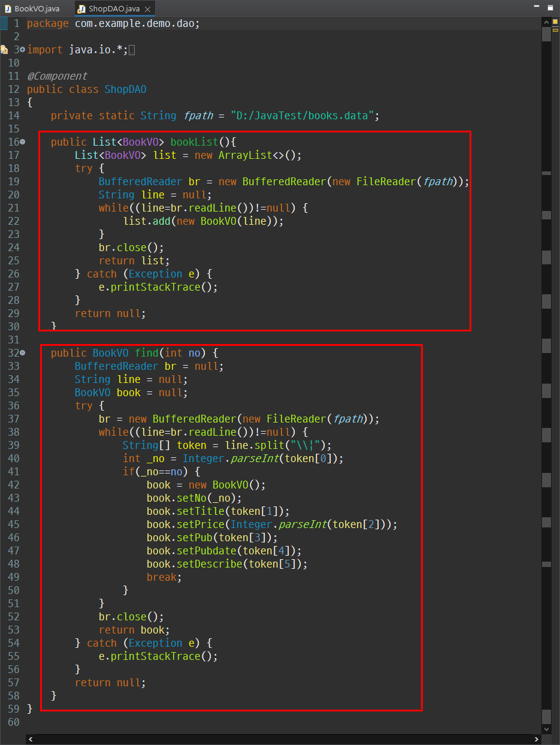Screen dimensions: 560x745
Task: Click book.setPubdate(token[4]) line
Action: 224,551
